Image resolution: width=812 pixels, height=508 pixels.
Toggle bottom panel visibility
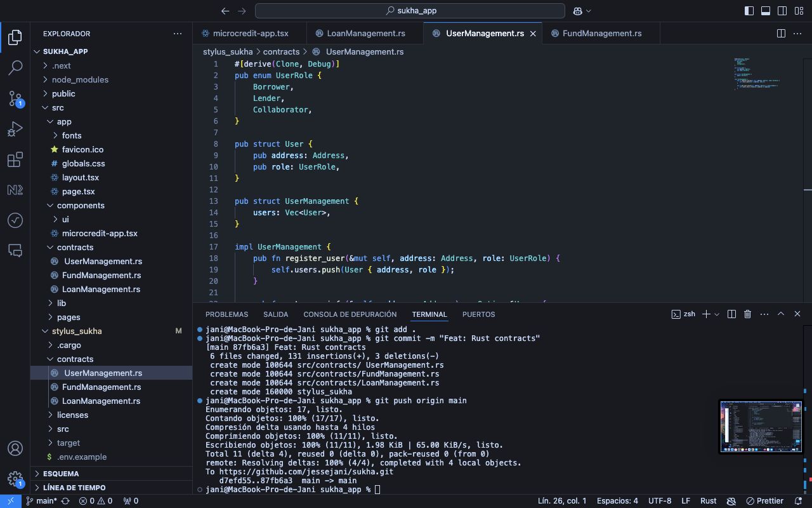click(766, 11)
